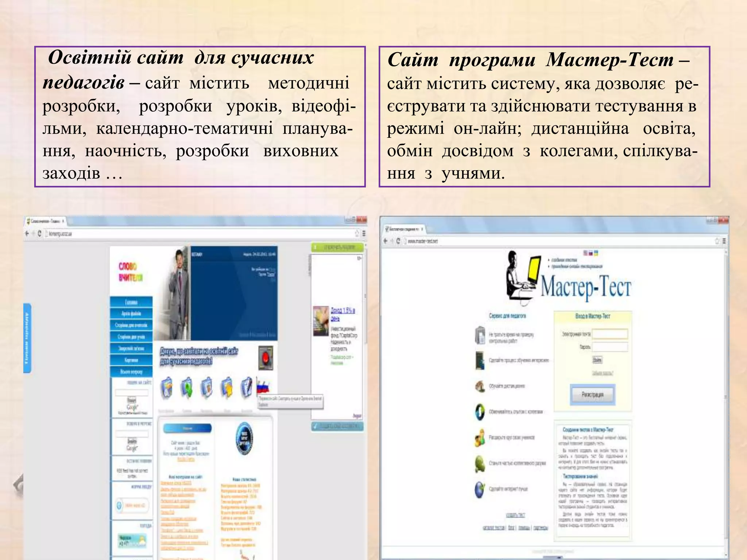Switch to Мастер-Тест browser tab
This screenshot has width=747, height=560.
(x=403, y=229)
